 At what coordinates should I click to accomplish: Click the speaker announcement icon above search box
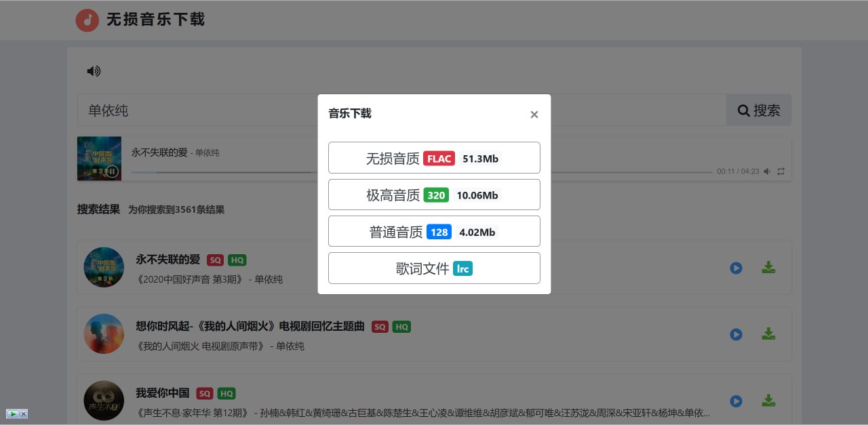[94, 71]
